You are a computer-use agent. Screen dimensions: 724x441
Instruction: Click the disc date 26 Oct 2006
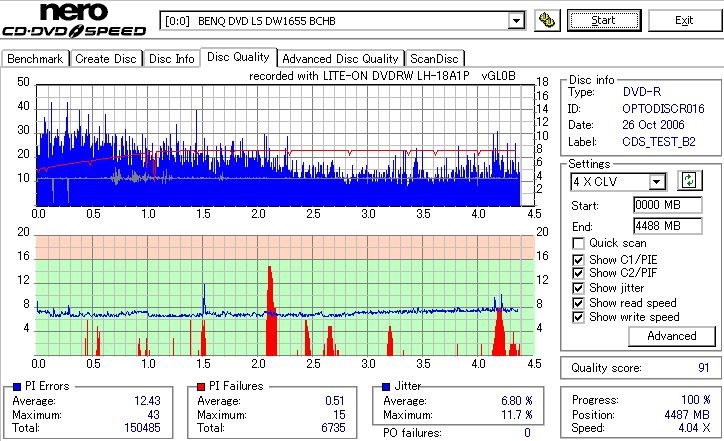click(x=653, y=125)
